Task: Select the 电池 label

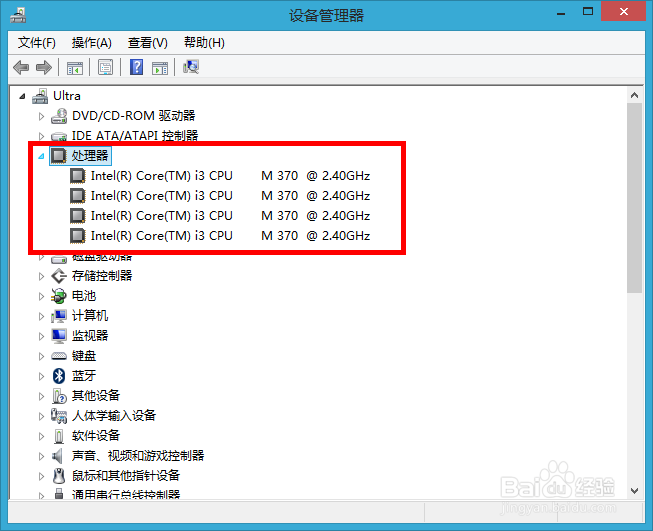Action: coord(84,296)
